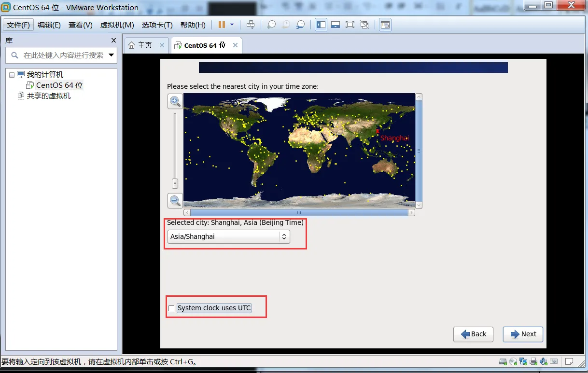Click the map scroll up arrow
The width and height of the screenshot is (588, 373).
pyautogui.click(x=419, y=97)
